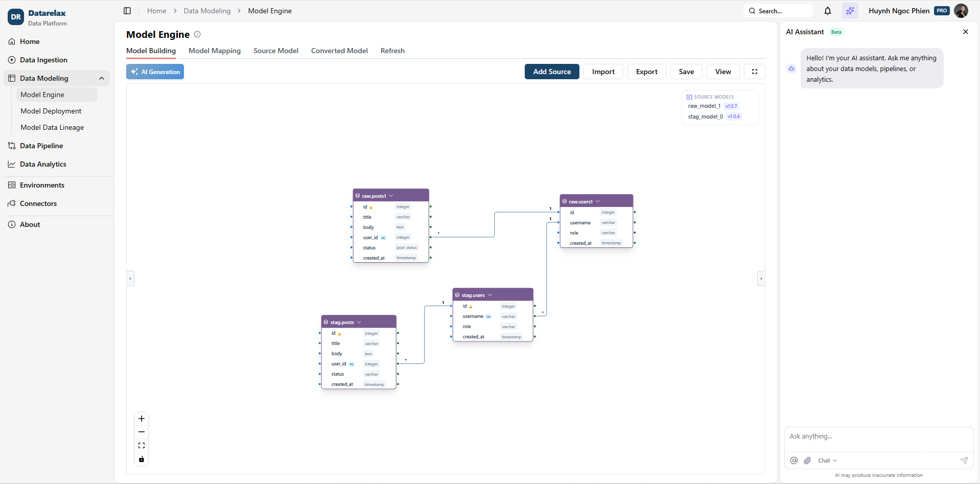Click the zoom in control on the canvas
Screen dimensions: 980x484
[x=142, y=419]
